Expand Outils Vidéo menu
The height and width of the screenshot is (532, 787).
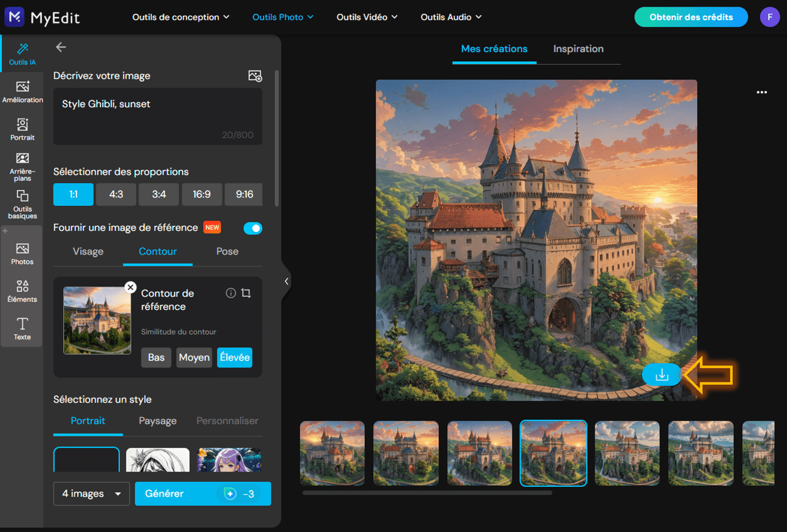tap(367, 17)
